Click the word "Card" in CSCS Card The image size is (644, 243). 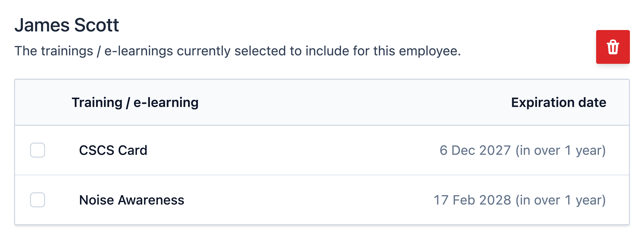[x=133, y=150]
